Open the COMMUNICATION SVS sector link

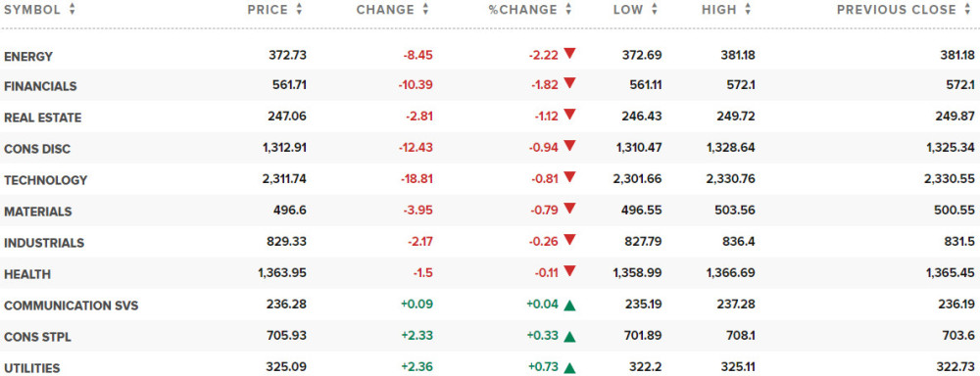[72, 305]
